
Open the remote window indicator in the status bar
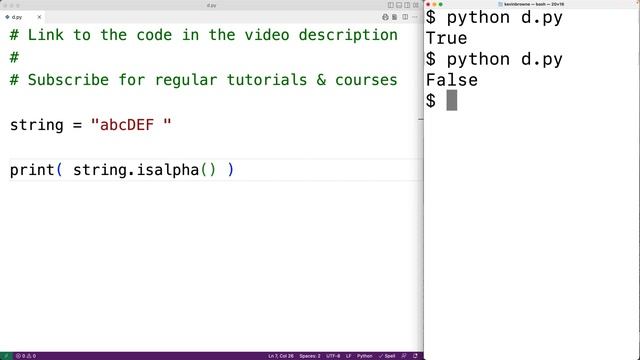tap(6, 356)
